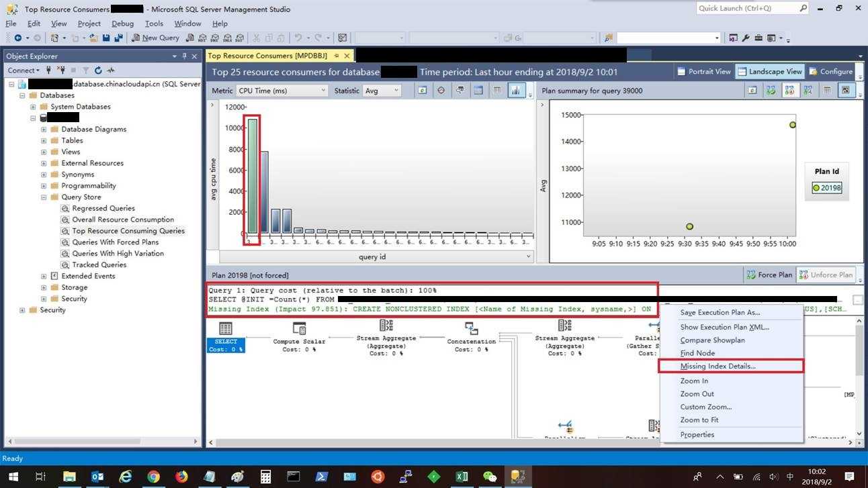Click the Activity Monitor pulse icon
Viewport: 868px width, 488px height.
[111, 70]
